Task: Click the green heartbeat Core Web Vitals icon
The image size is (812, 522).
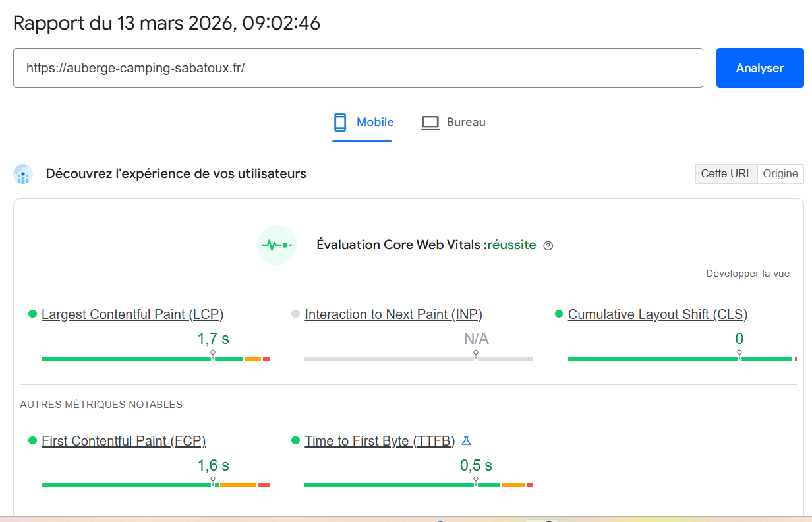Action: (x=277, y=245)
